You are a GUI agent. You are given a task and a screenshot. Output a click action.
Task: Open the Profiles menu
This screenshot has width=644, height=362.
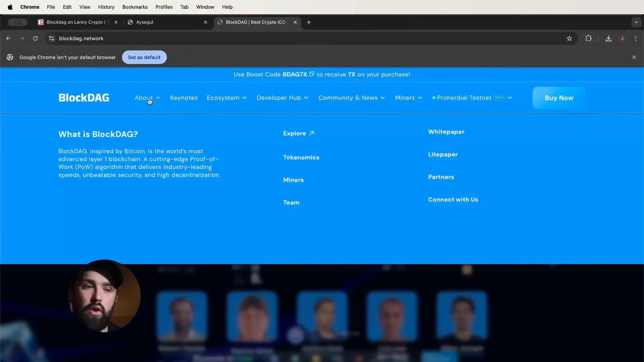[x=164, y=7]
